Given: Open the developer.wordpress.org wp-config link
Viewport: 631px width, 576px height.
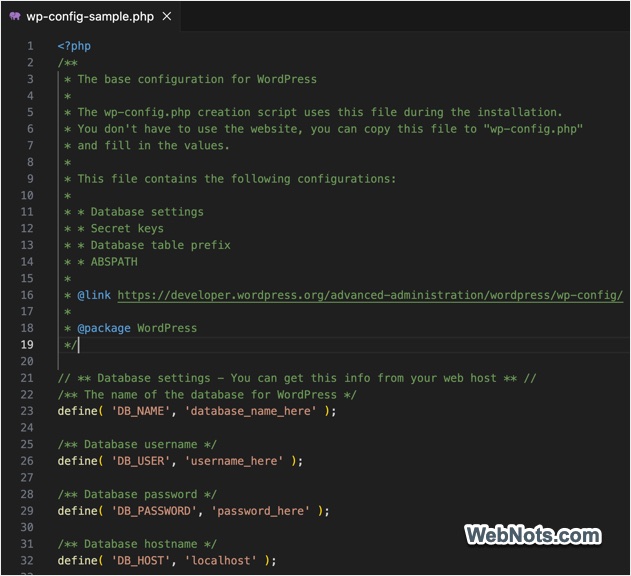Looking at the screenshot, I should tap(370, 295).
